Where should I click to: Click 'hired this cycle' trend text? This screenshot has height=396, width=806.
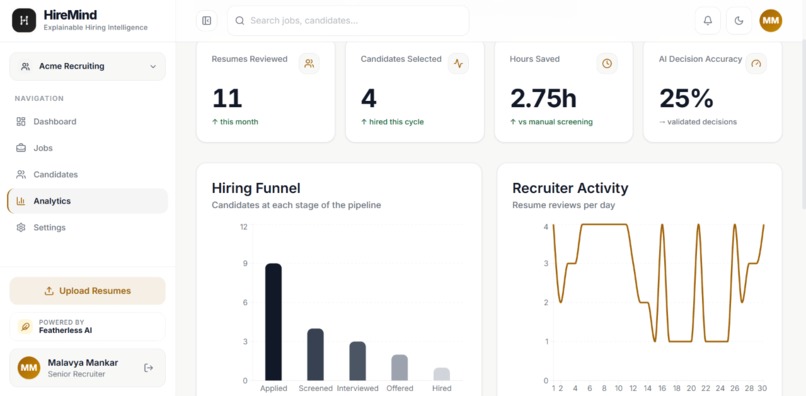[x=392, y=122]
